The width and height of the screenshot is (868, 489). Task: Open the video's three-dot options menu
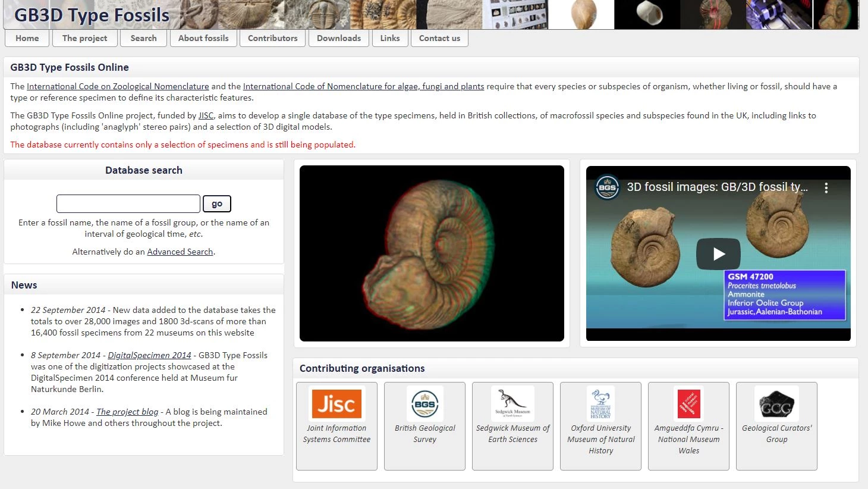[826, 187]
